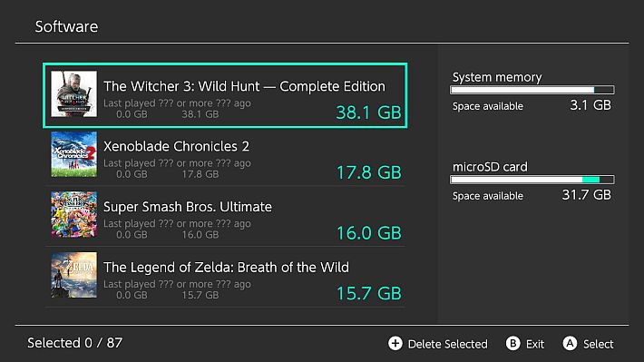Click the Select label at bottom right
This screenshot has height=362, width=644.
[599, 344]
